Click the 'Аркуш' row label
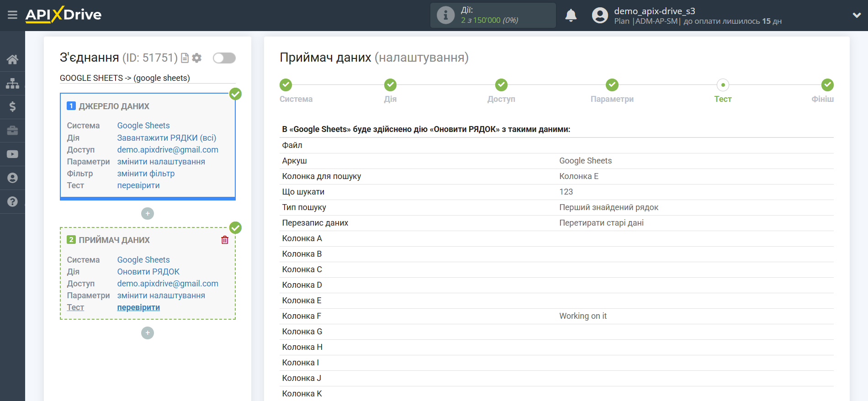The width and height of the screenshot is (868, 401). pyautogui.click(x=294, y=161)
